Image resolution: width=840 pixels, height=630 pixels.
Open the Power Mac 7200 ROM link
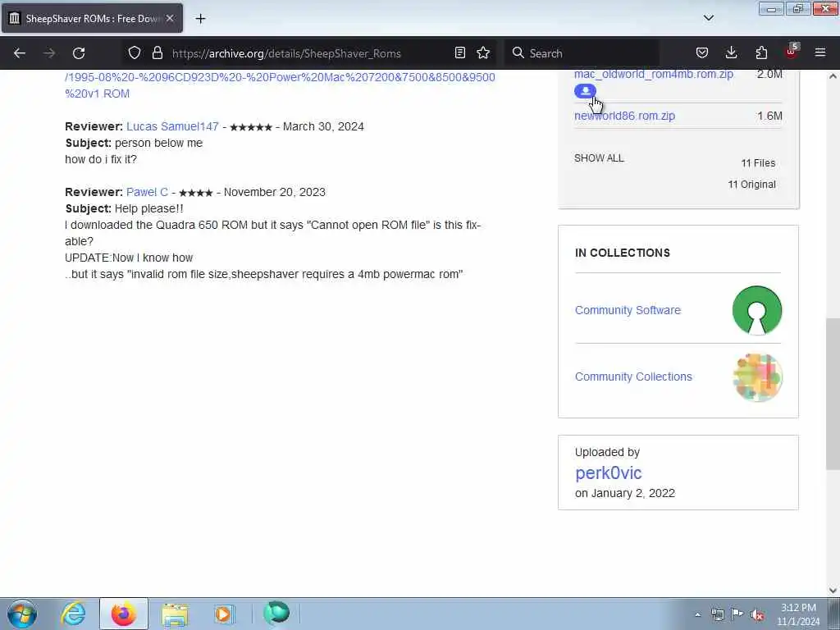pos(280,85)
